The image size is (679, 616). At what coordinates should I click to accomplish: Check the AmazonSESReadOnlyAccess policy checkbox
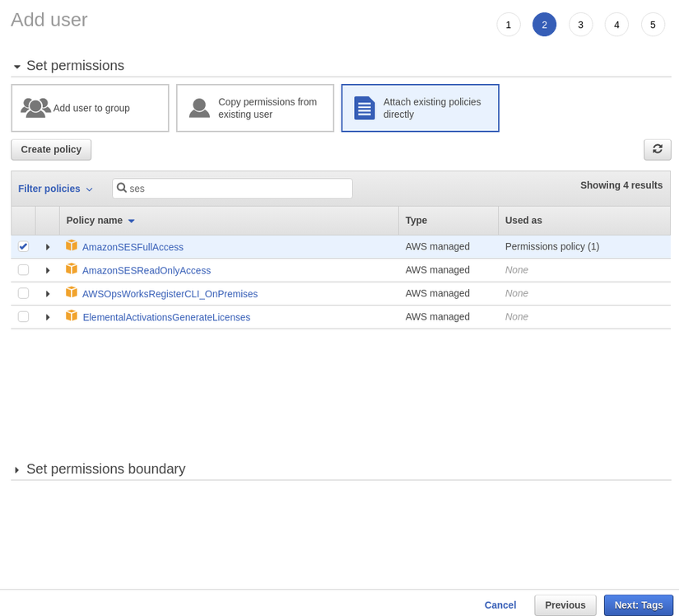pos(23,270)
